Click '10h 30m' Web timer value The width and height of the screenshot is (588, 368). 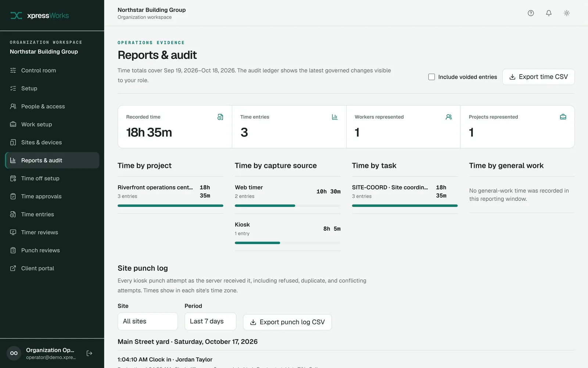(329, 191)
